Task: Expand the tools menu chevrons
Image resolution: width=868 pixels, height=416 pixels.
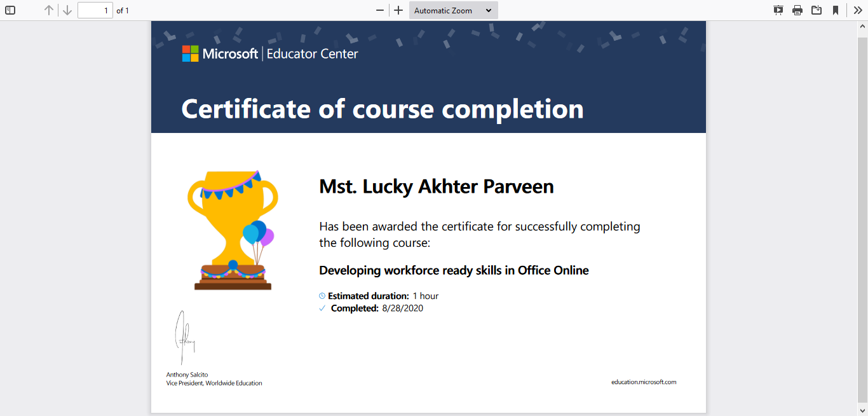Action: (858, 10)
